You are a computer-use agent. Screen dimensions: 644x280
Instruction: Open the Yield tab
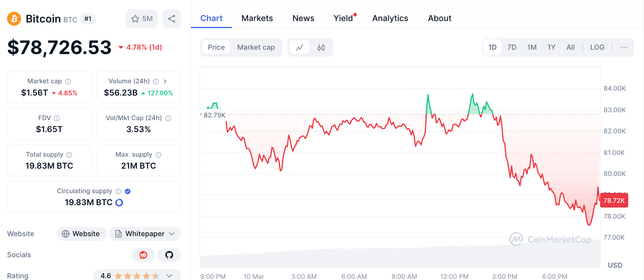click(343, 18)
